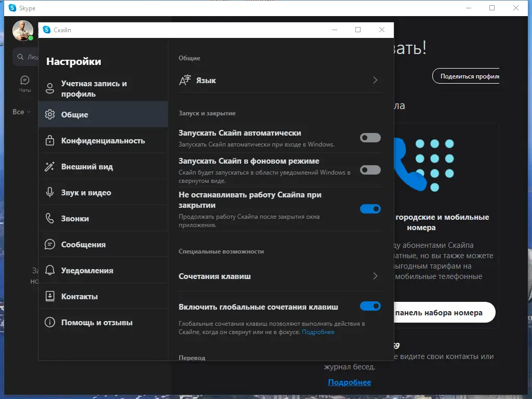The height and width of the screenshot is (399, 532).
Task: Click the search magnifier in main Skype window
Action: pyautogui.click(x=21, y=57)
